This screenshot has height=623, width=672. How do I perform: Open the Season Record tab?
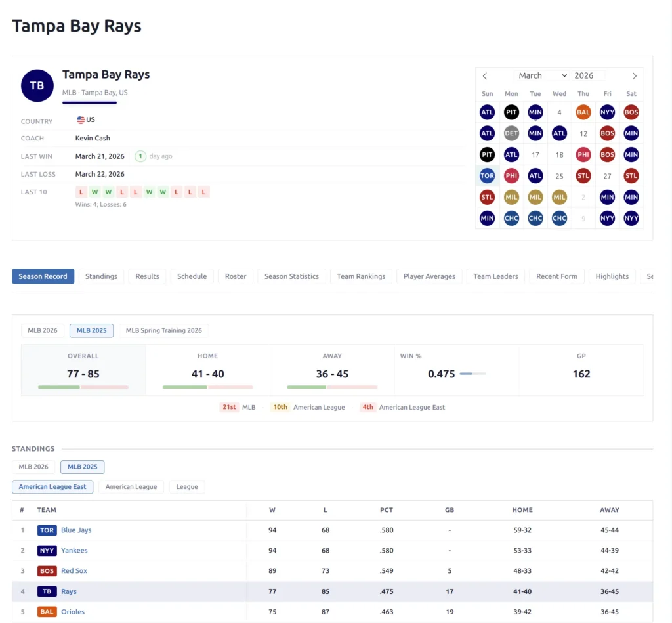(x=43, y=276)
